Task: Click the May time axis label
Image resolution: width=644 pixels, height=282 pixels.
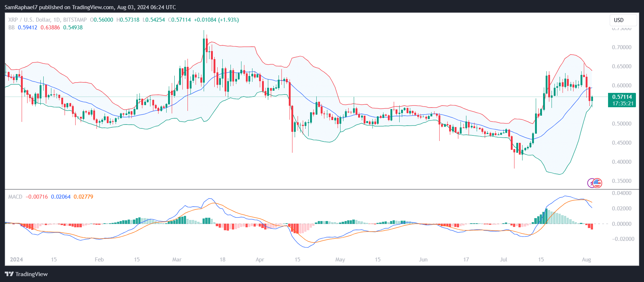Action: pos(340,260)
